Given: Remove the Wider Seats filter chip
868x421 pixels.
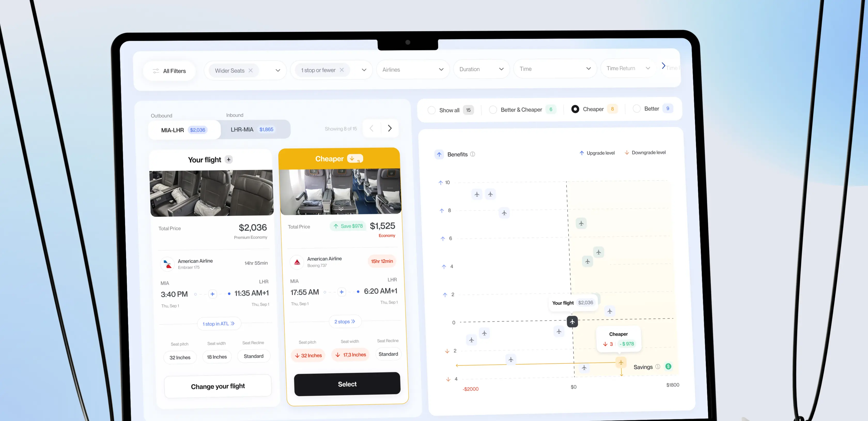Looking at the screenshot, I should click(x=250, y=71).
